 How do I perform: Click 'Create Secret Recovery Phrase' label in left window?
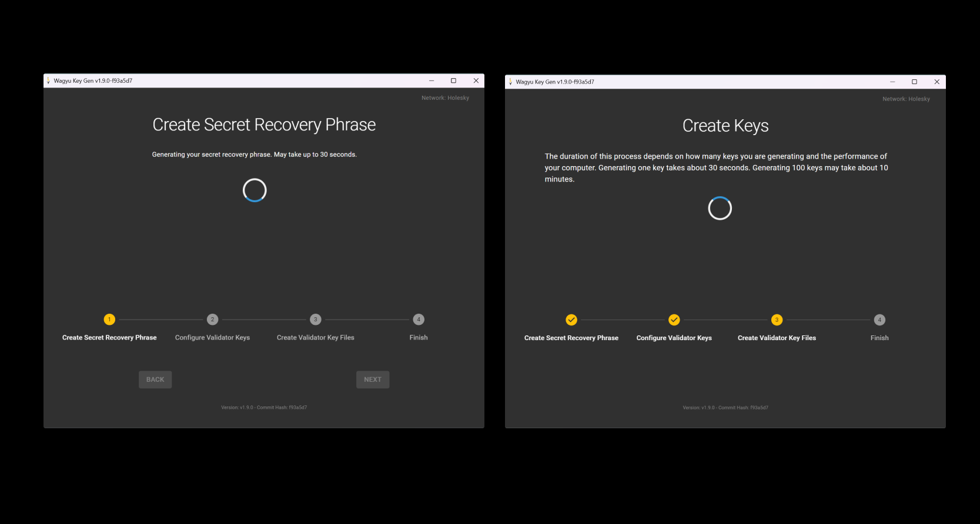[x=109, y=338]
